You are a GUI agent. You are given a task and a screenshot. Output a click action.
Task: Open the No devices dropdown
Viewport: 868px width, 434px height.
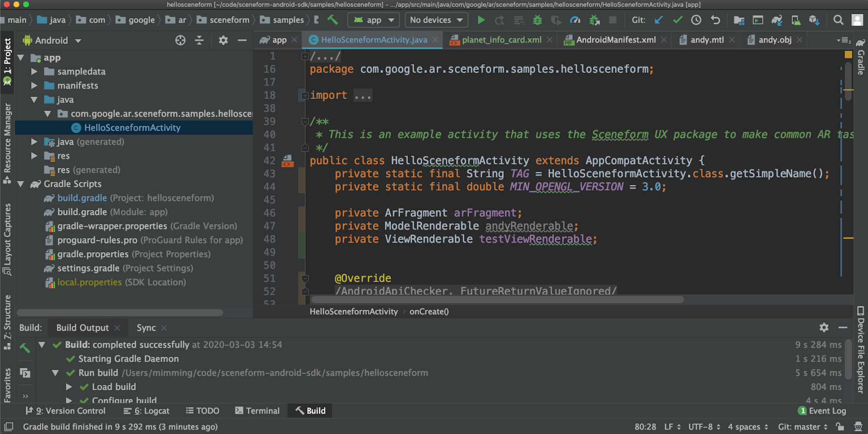436,20
